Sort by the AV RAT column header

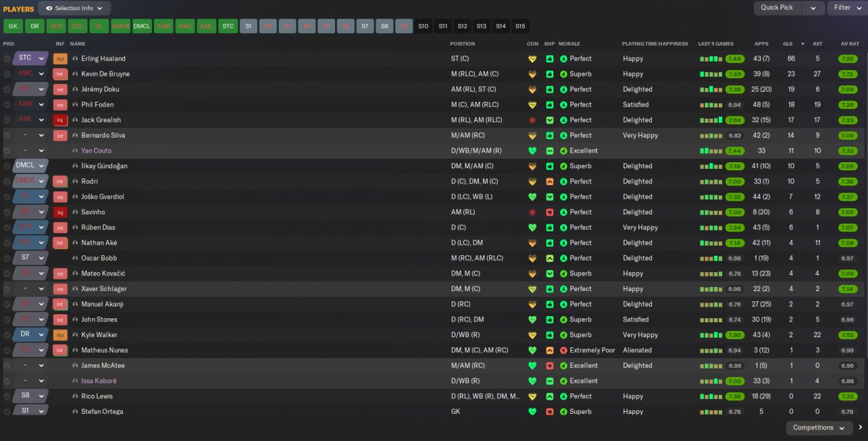tap(850, 44)
